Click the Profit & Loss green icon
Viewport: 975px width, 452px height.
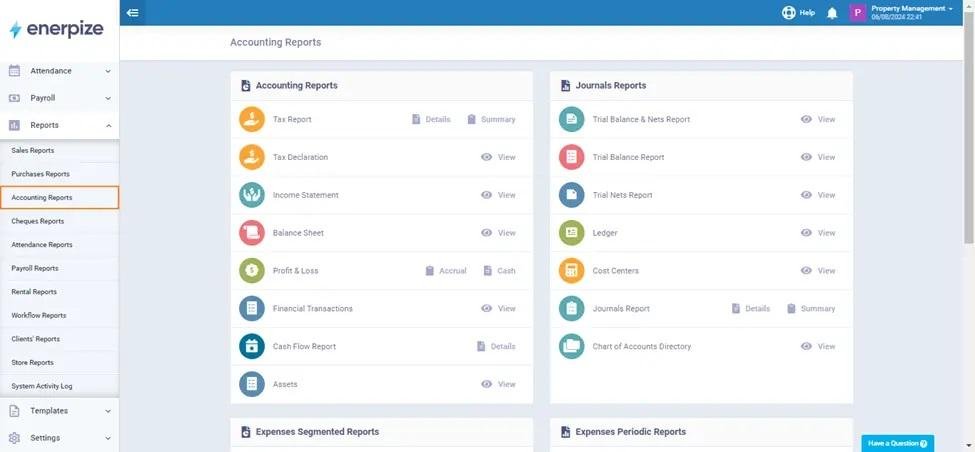[x=252, y=271]
